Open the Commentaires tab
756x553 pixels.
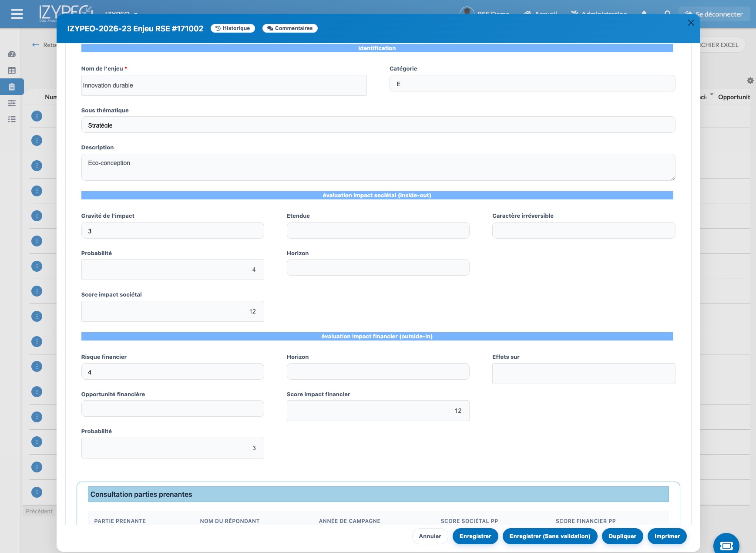pyautogui.click(x=290, y=28)
